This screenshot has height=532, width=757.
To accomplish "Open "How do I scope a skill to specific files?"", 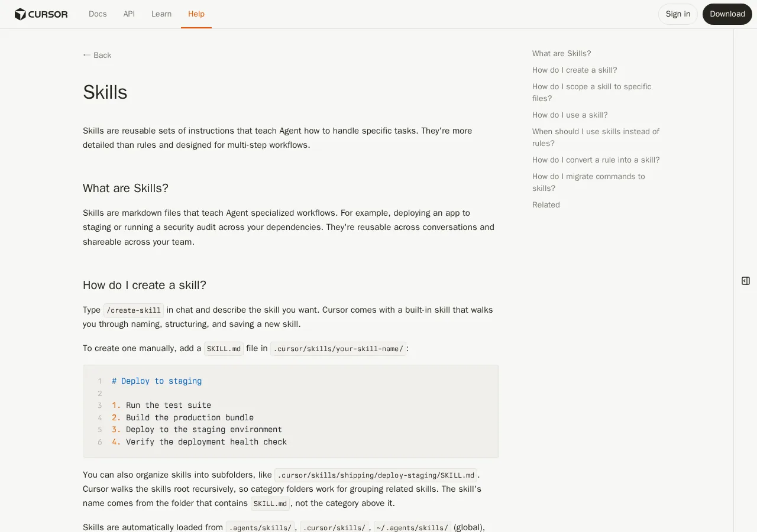I will coord(591,92).
